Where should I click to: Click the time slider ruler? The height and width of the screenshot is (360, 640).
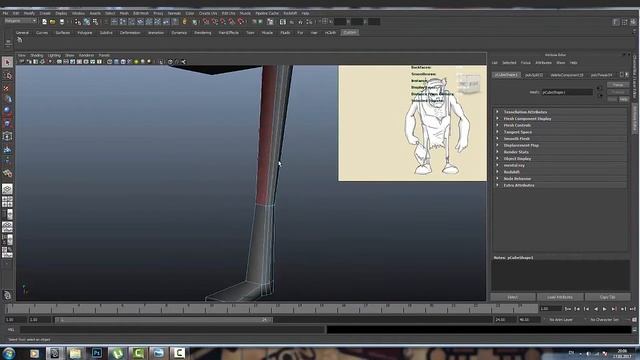tap(271, 309)
